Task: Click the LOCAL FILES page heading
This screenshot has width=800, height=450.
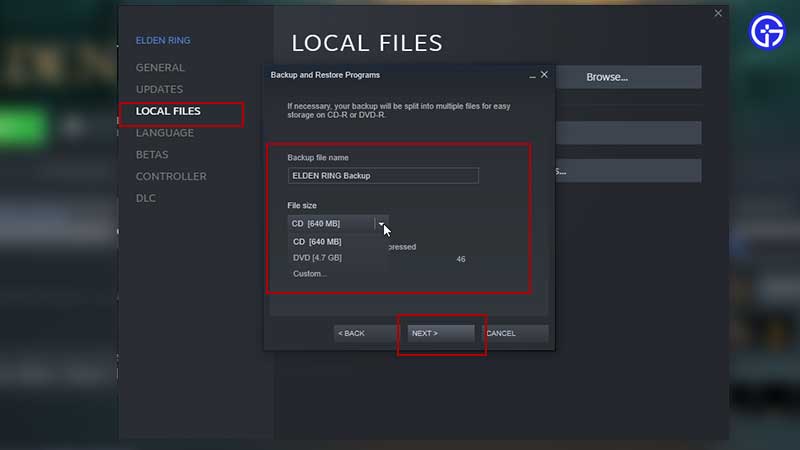Action: pos(367,43)
